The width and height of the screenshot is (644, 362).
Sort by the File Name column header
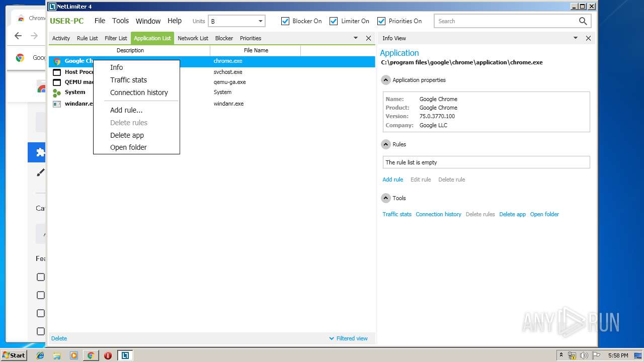[x=256, y=50]
